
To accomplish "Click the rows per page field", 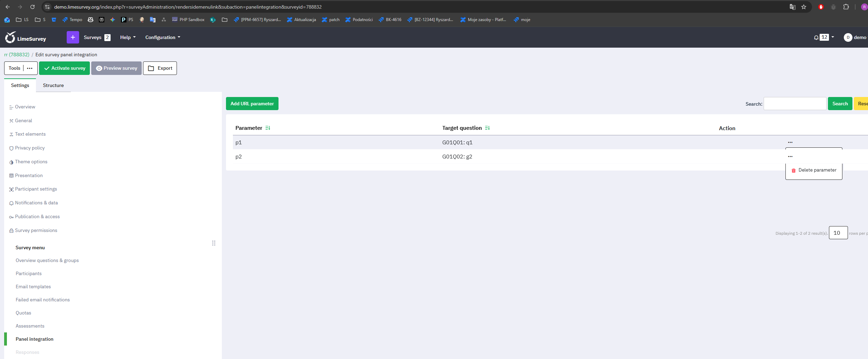I will [838, 233].
